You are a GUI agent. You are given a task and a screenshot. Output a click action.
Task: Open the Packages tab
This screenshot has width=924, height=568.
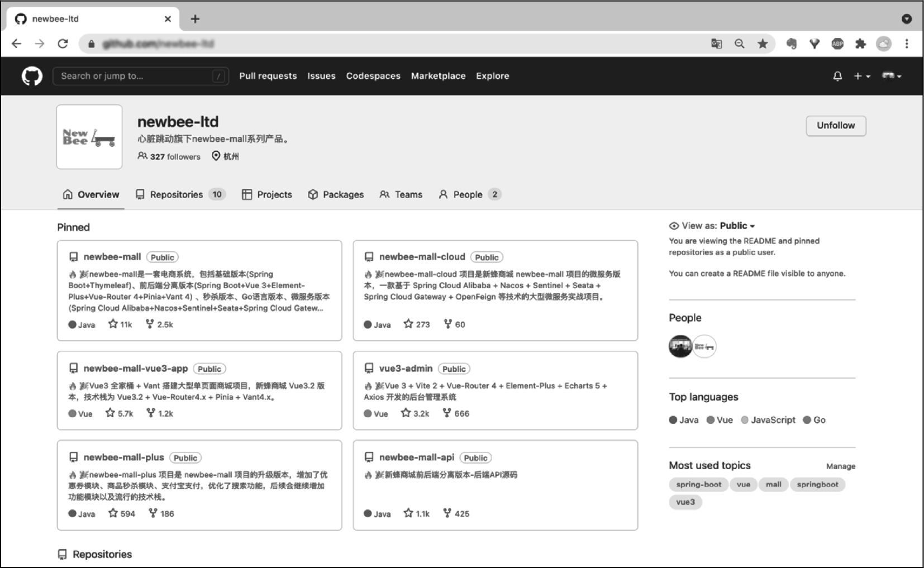click(x=336, y=194)
